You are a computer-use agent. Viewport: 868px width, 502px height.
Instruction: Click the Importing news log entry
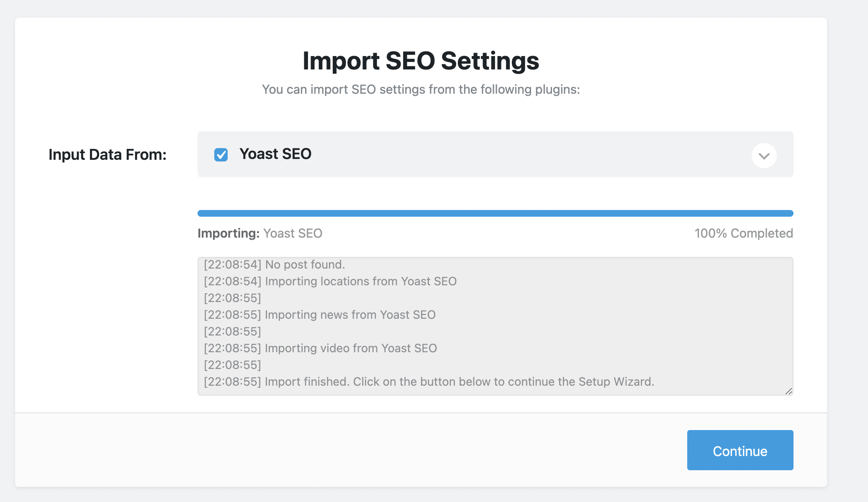click(x=320, y=315)
